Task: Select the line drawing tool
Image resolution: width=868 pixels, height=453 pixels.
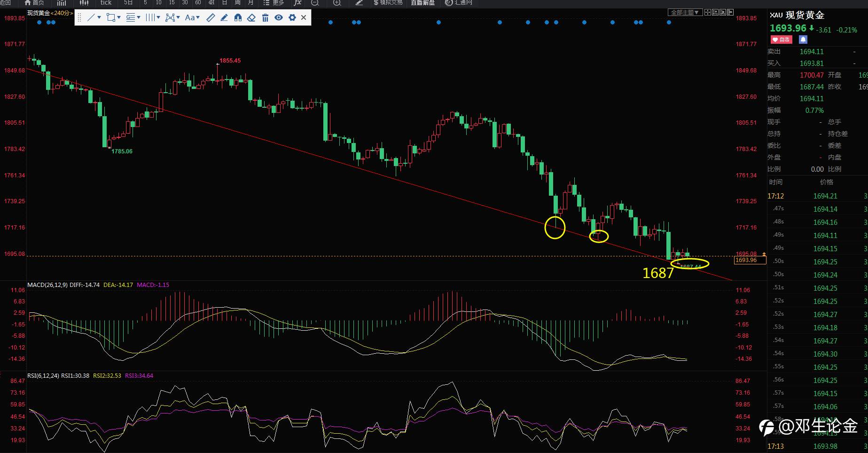Action: click(91, 17)
